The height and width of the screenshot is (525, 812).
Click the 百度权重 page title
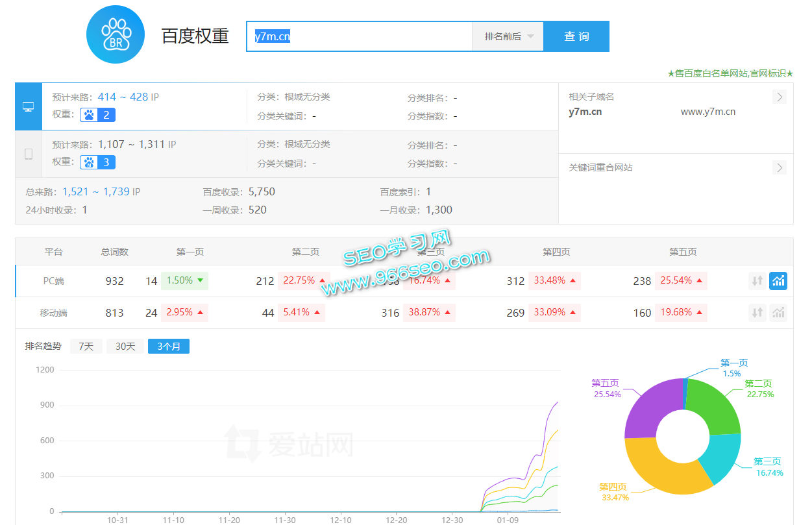click(x=195, y=36)
